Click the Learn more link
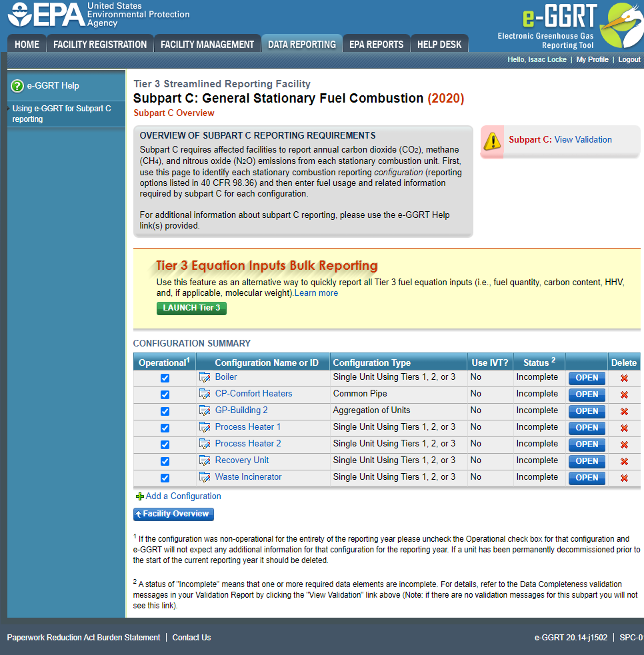The image size is (644, 655). point(317,293)
